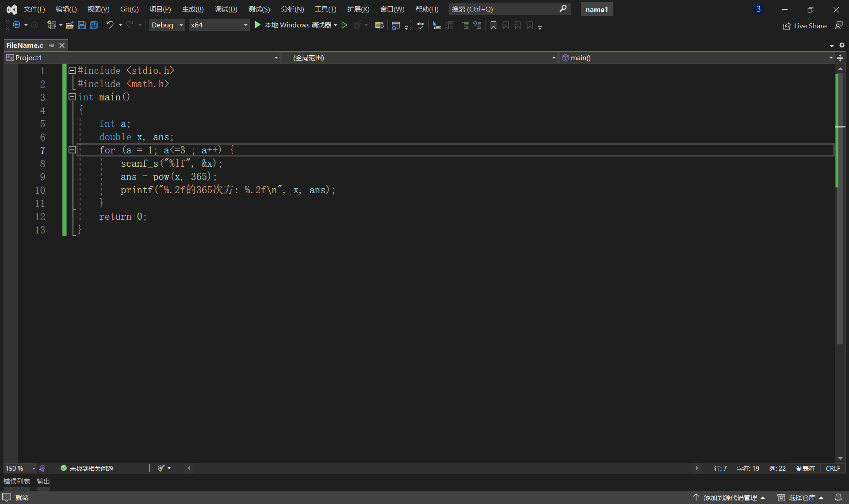Collapse the for loop fold marker
The height and width of the screenshot is (504, 849).
[x=72, y=150]
